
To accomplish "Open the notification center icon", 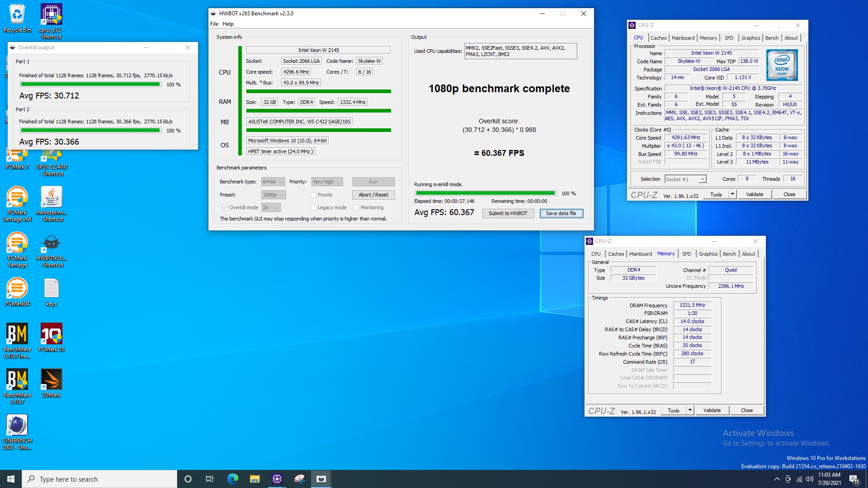I will pyautogui.click(x=854, y=479).
